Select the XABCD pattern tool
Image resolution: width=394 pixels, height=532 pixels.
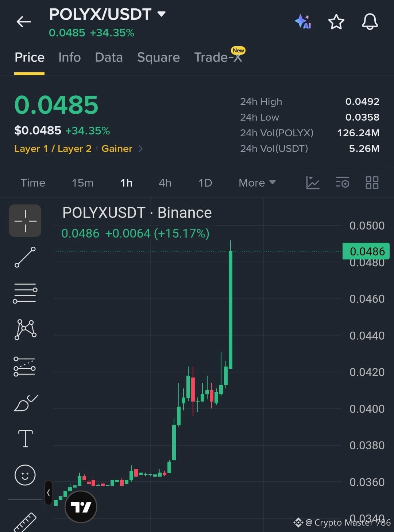[x=25, y=330]
